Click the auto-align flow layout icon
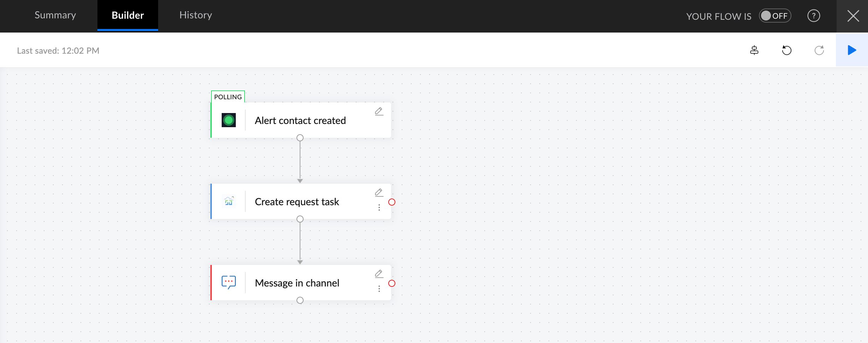 coord(754,51)
